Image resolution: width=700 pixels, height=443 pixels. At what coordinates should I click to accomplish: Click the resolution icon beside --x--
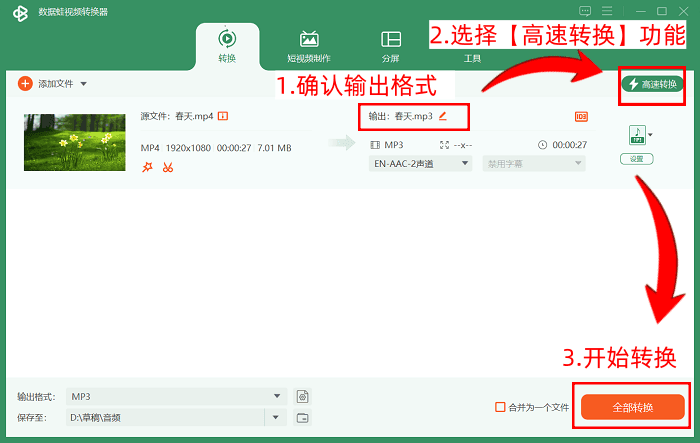click(x=444, y=145)
